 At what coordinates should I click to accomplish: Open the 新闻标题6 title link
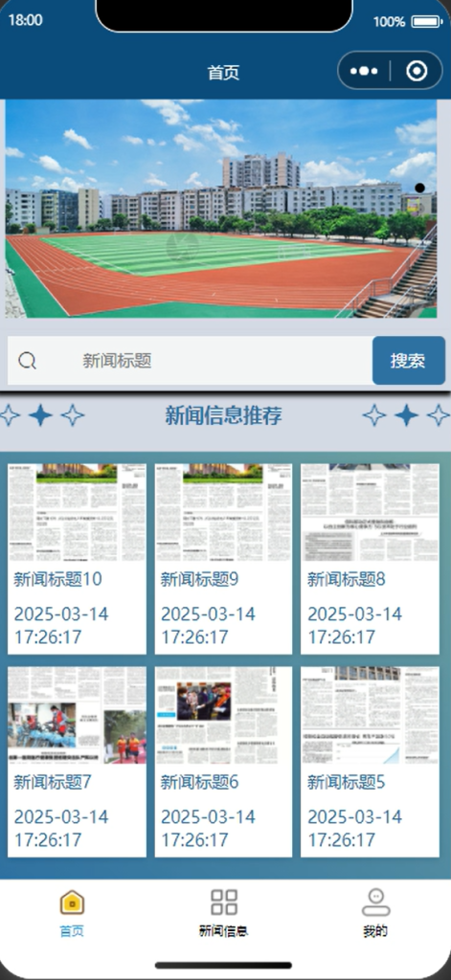point(199,782)
